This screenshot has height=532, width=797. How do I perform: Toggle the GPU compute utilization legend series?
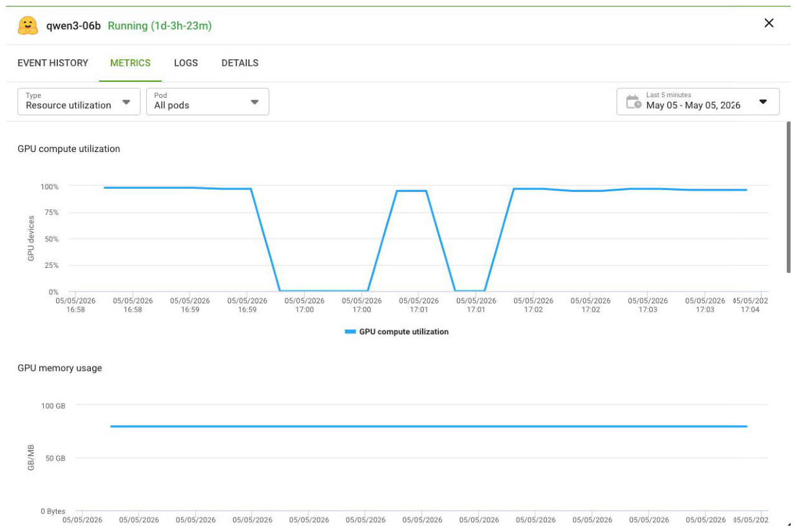pos(396,332)
